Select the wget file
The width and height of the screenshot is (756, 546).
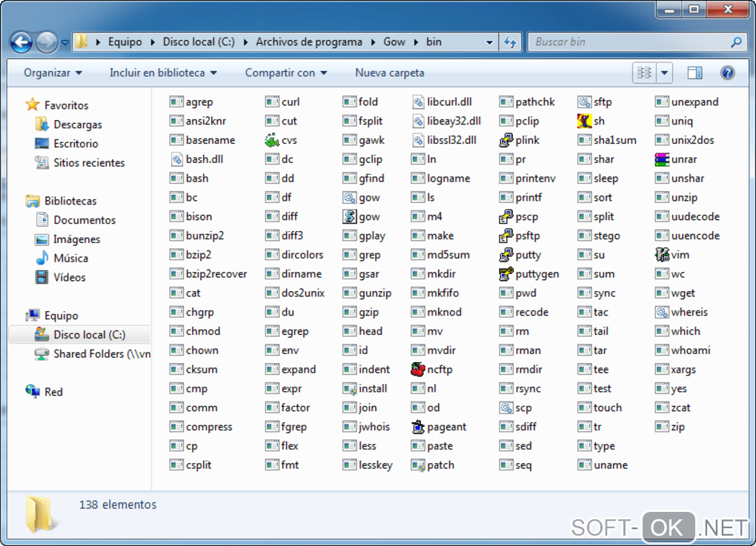tap(675, 293)
